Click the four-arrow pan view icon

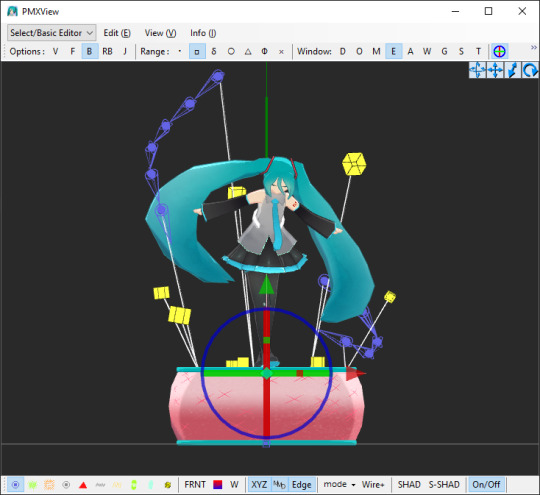coord(495,70)
